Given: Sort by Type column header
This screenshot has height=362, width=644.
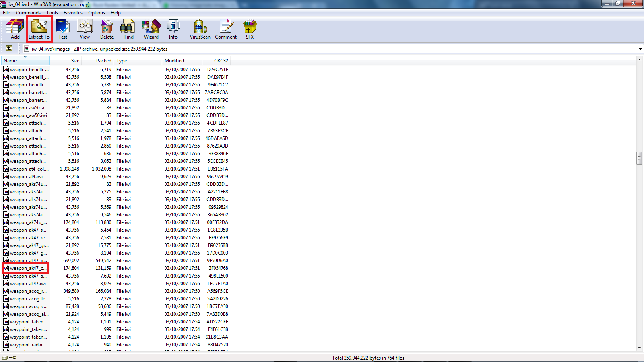Looking at the screenshot, I should tap(138, 61).
